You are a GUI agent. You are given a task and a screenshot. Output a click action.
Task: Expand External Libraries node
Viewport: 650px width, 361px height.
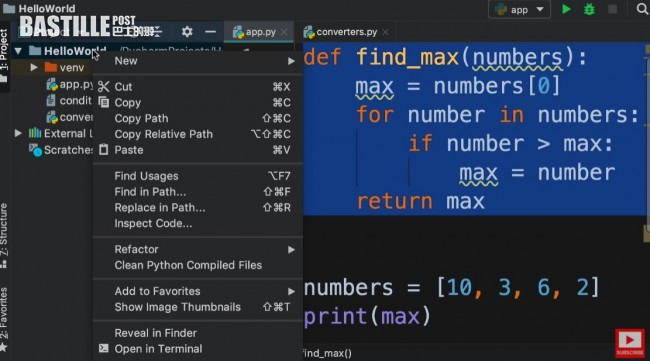click(x=18, y=133)
